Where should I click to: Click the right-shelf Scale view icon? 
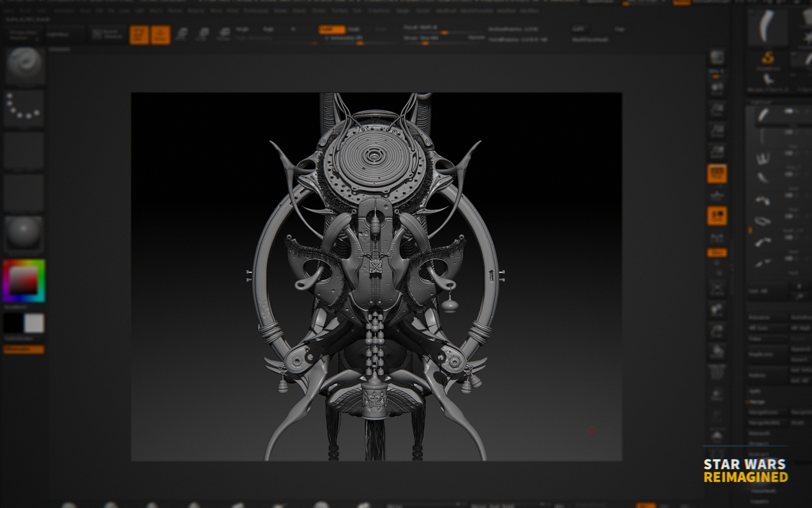pyautogui.click(x=717, y=330)
